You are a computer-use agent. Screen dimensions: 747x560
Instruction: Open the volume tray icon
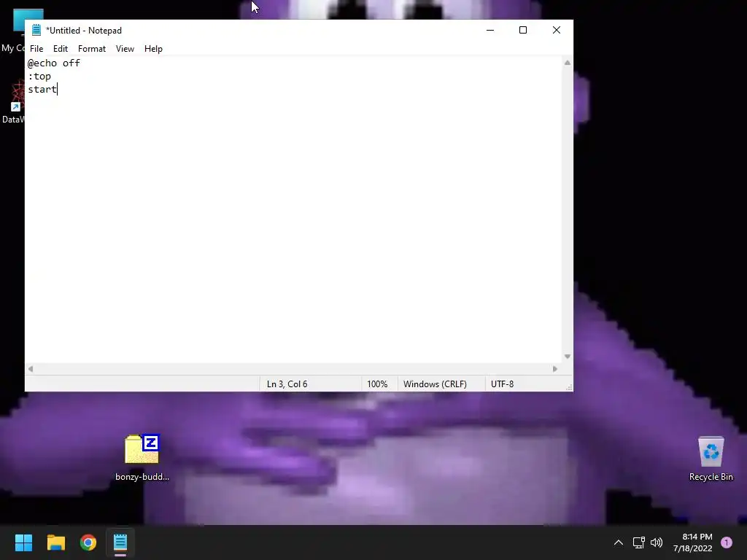[657, 542]
